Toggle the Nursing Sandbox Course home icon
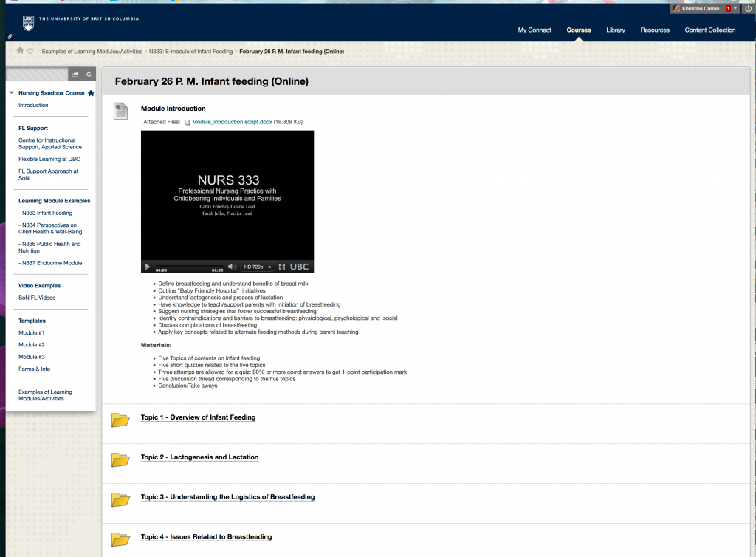This screenshot has width=756, height=557. [x=92, y=92]
